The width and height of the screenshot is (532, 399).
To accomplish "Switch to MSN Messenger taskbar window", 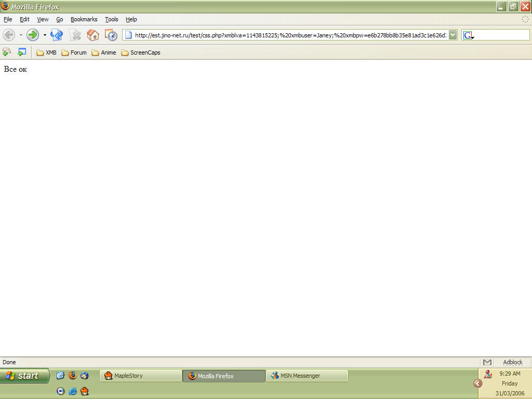I will (x=307, y=376).
